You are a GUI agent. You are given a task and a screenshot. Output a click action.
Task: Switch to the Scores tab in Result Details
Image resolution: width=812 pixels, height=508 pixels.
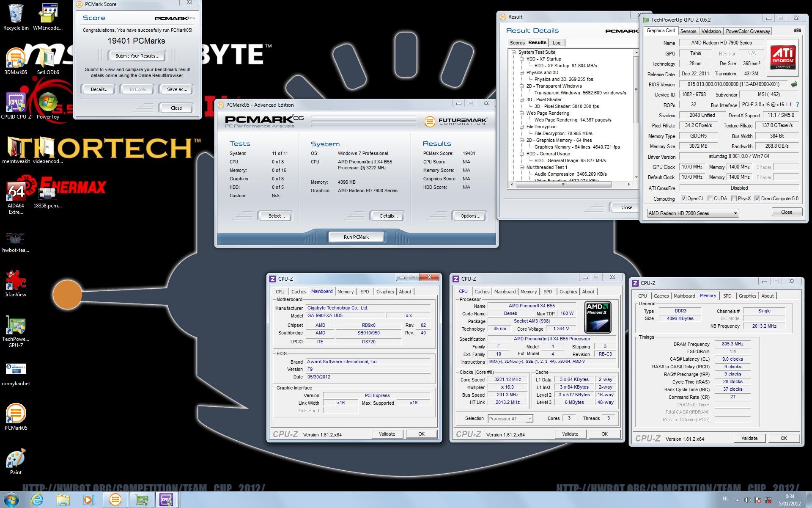pyautogui.click(x=517, y=43)
